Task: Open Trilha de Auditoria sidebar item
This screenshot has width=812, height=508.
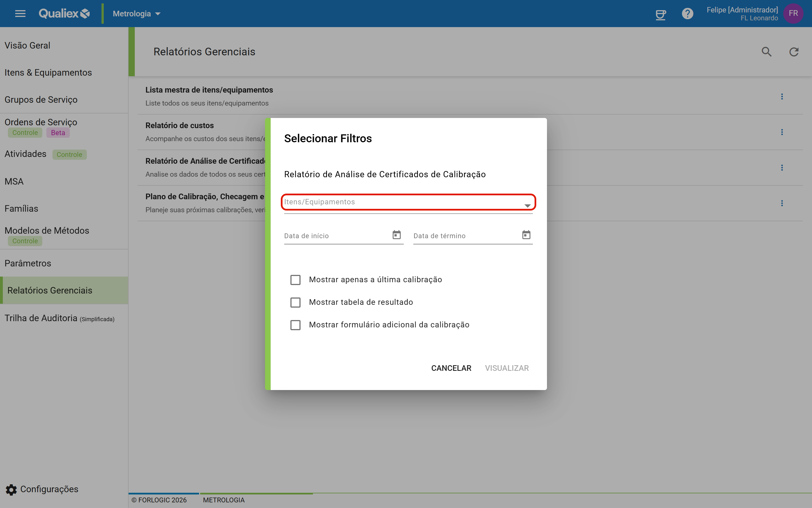Action: (64, 318)
